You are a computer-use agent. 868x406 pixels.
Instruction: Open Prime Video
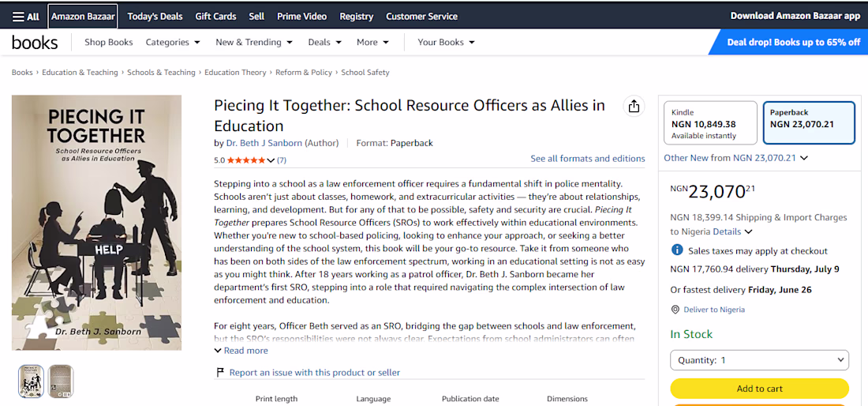301,17
